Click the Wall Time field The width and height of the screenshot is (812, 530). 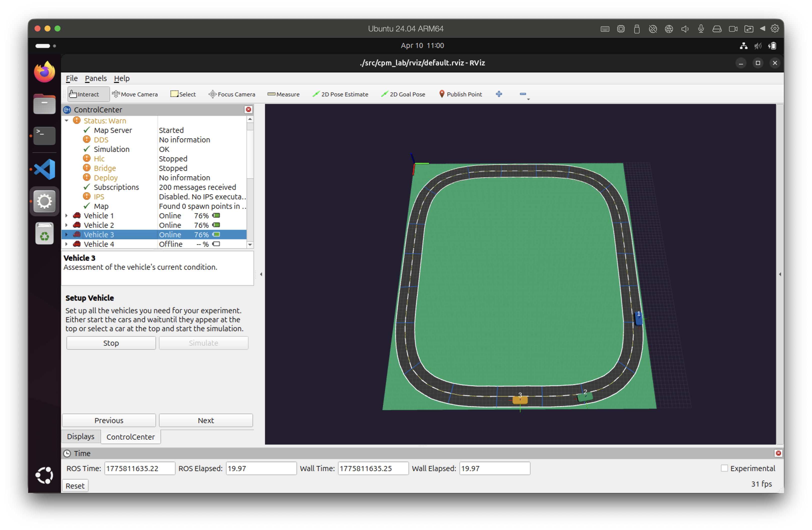tap(373, 468)
